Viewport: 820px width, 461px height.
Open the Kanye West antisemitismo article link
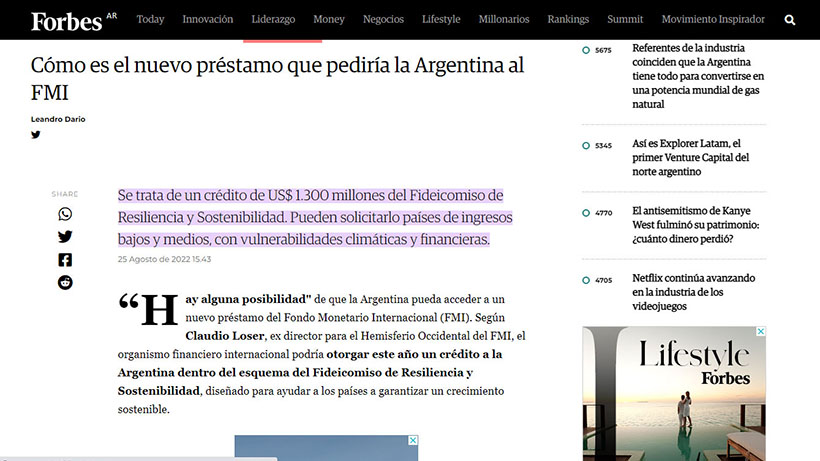(x=695, y=218)
